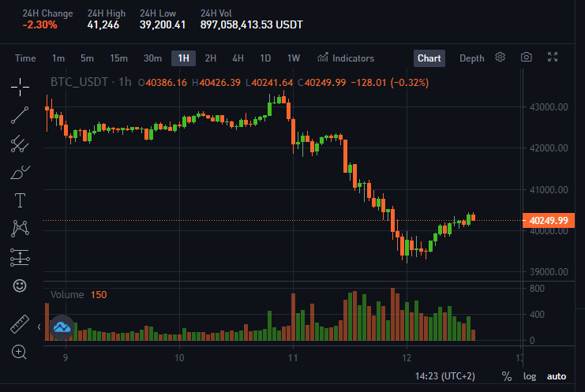Toggle percent scale mode

pos(507,376)
